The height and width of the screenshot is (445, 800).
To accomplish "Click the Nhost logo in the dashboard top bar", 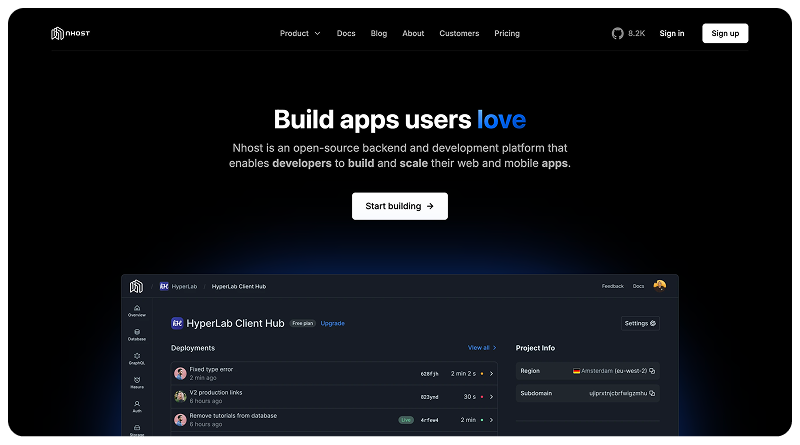I will click(136, 286).
